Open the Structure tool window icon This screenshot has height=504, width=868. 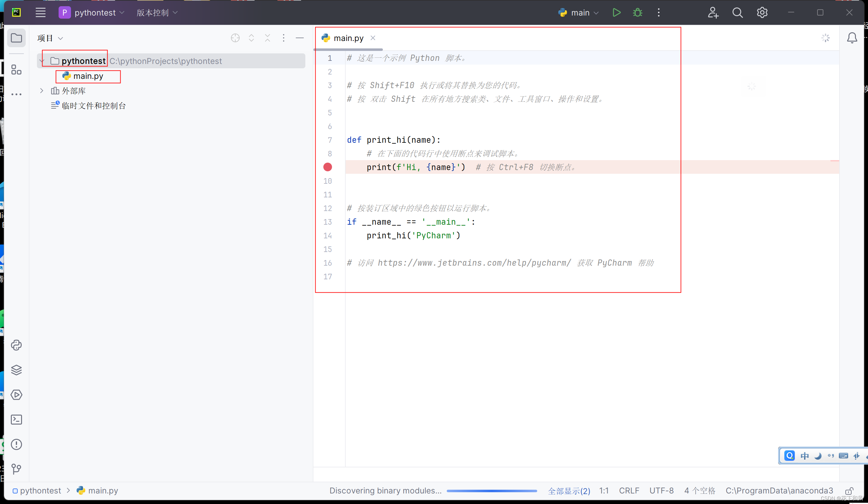click(16, 70)
